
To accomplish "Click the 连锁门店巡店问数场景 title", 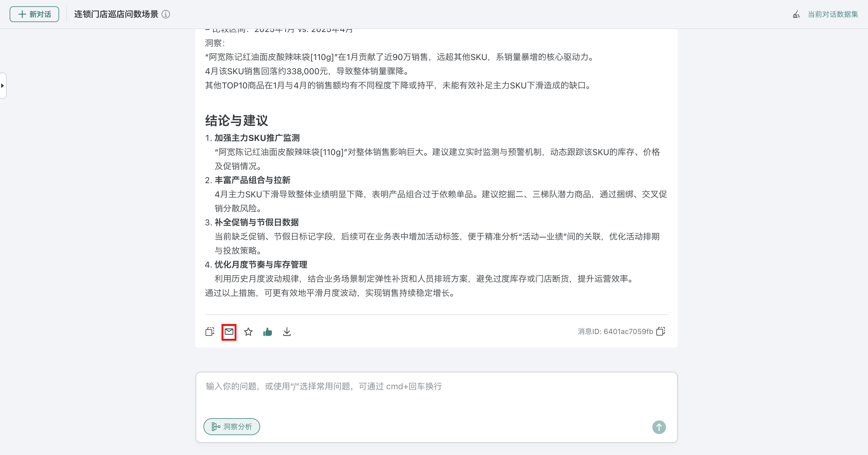I will pos(116,14).
